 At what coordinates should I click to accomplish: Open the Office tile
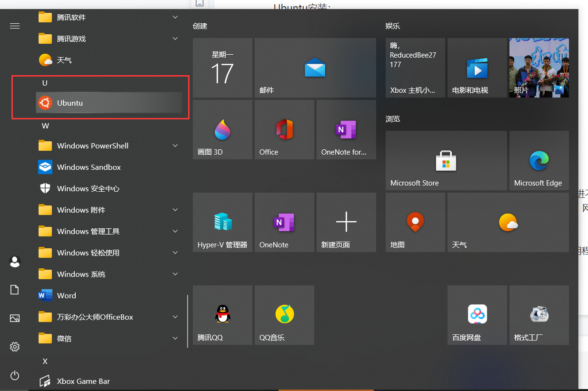coord(284,129)
